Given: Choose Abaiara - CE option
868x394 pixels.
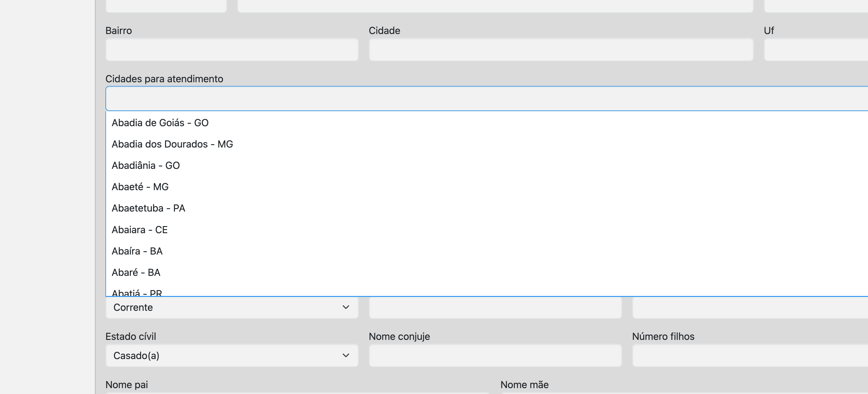Looking at the screenshot, I should (487, 229).
